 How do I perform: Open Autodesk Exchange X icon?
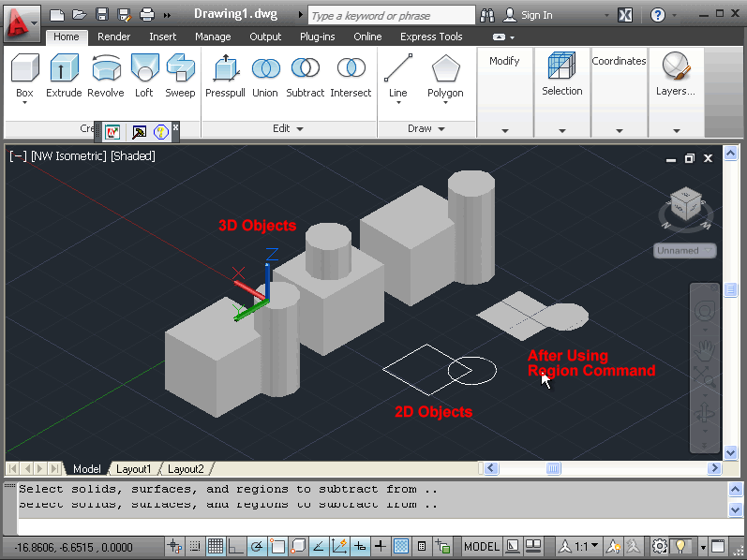[x=625, y=16]
